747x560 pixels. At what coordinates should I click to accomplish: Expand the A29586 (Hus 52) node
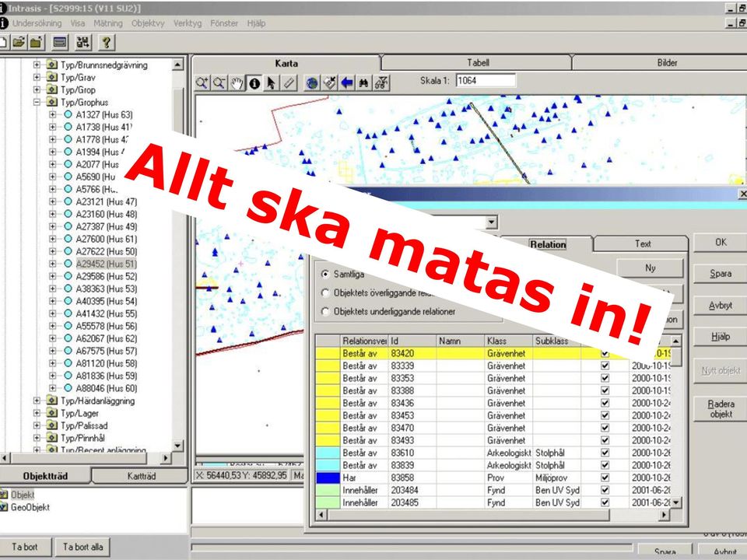tap(52, 276)
